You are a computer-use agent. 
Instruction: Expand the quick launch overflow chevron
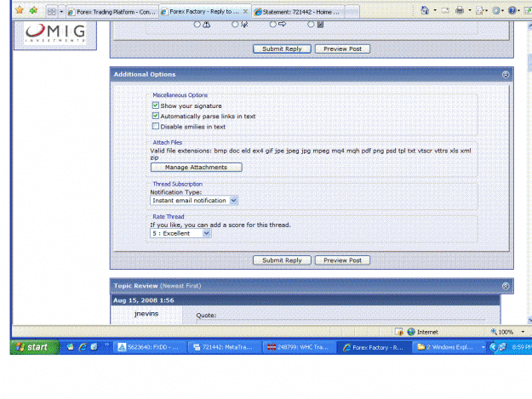click(107, 345)
